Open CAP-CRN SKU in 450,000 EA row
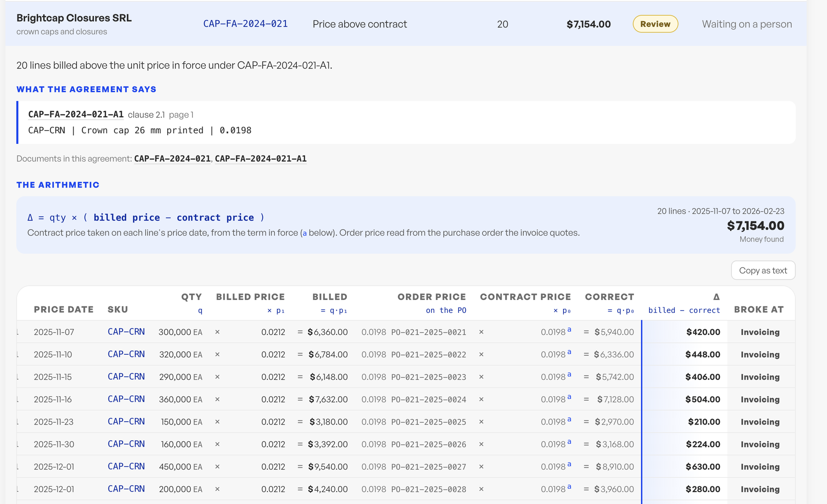The height and width of the screenshot is (504, 827). (x=126, y=466)
